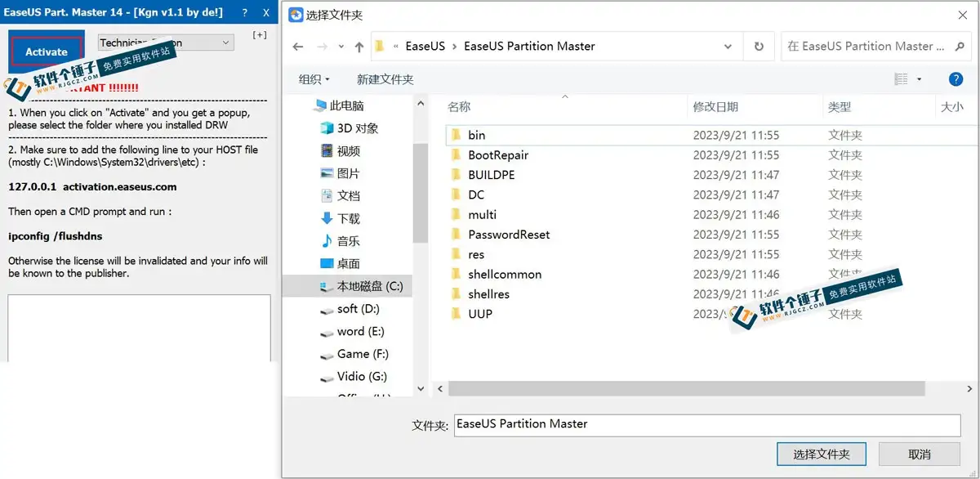
Task: Click the ? help button in keygen title bar
Action: [245, 12]
